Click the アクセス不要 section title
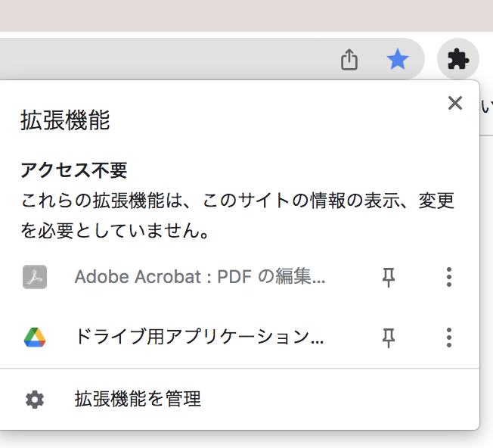The width and height of the screenshot is (493, 448). coord(73,170)
